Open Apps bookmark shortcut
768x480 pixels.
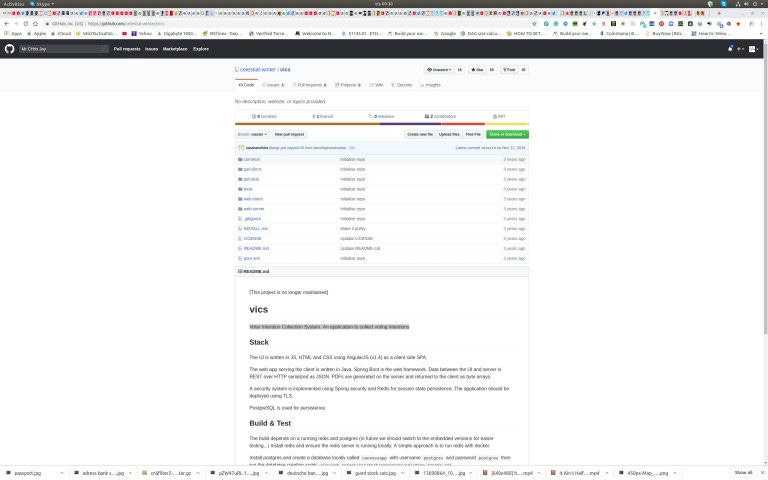point(13,34)
